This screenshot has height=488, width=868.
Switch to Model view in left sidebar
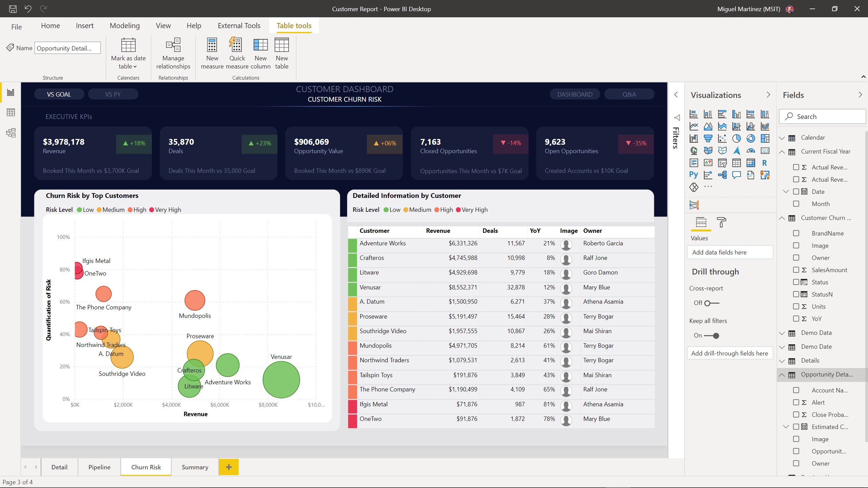[x=11, y=133]
